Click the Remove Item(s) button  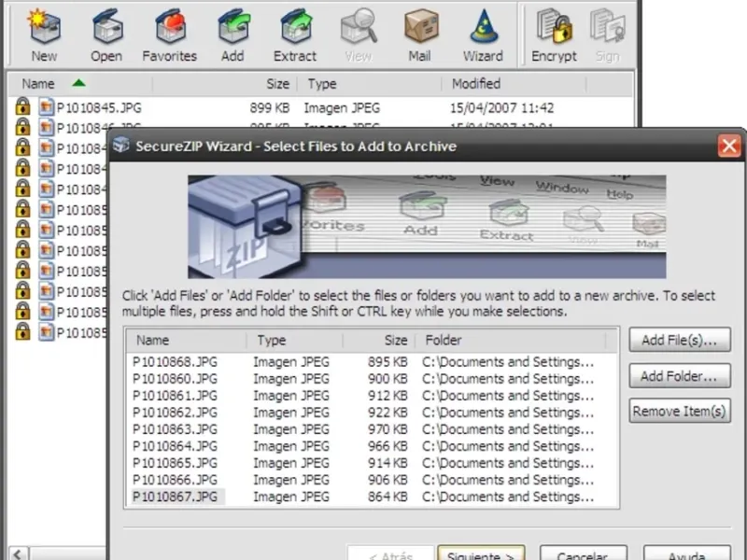[680, 411]
